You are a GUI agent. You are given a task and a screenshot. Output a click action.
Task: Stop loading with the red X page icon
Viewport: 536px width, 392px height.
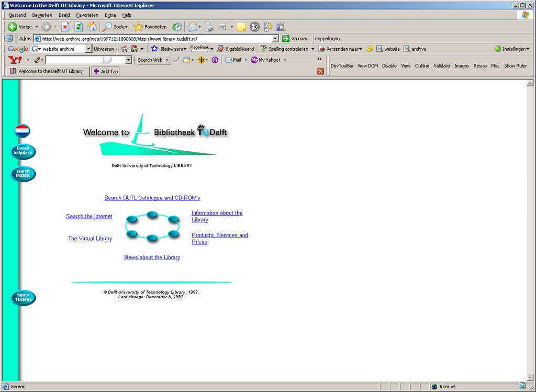(x=65, y=27)
